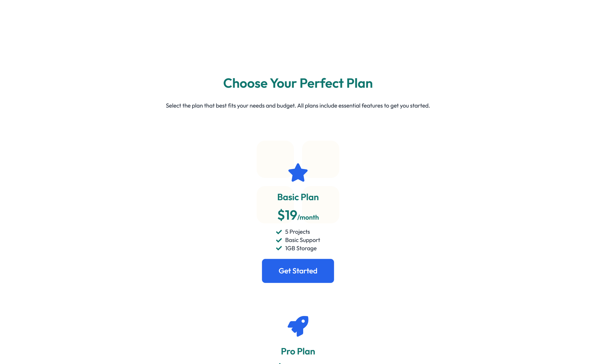Image resolution: width=596 pixels, height=364 pixels.
Task: Click the top-left decorative card behind the star
Action: [x=275, y=159]
